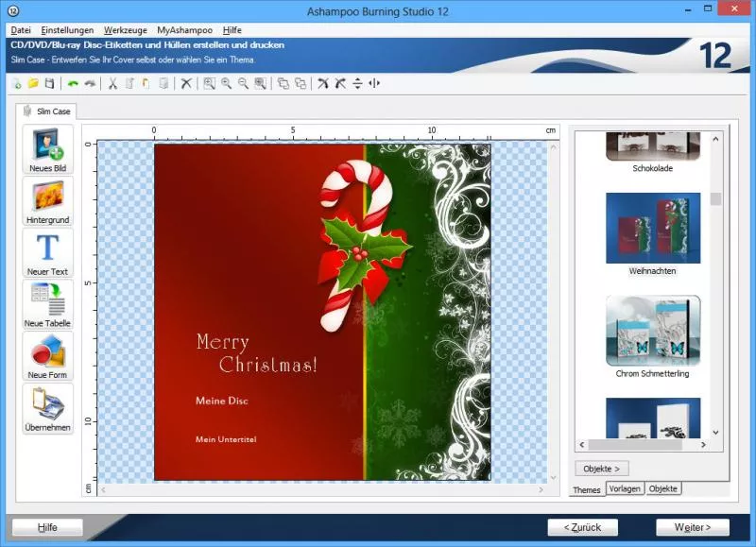Click the Ashampoo 12 title bar icon
This screenshot has width=756, height=547.
[x=13, y=10]
